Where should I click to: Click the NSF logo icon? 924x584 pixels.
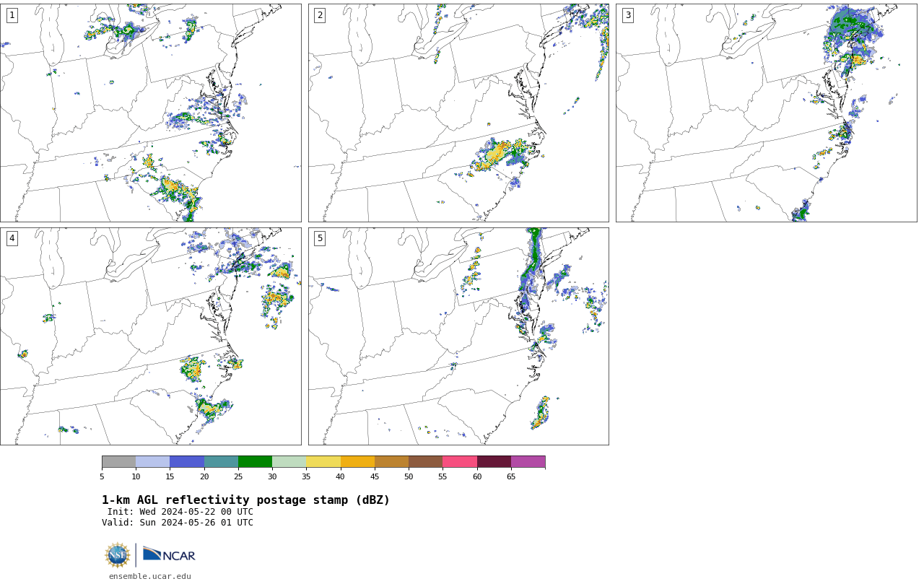pyautogui.click(x=118, y=555)
